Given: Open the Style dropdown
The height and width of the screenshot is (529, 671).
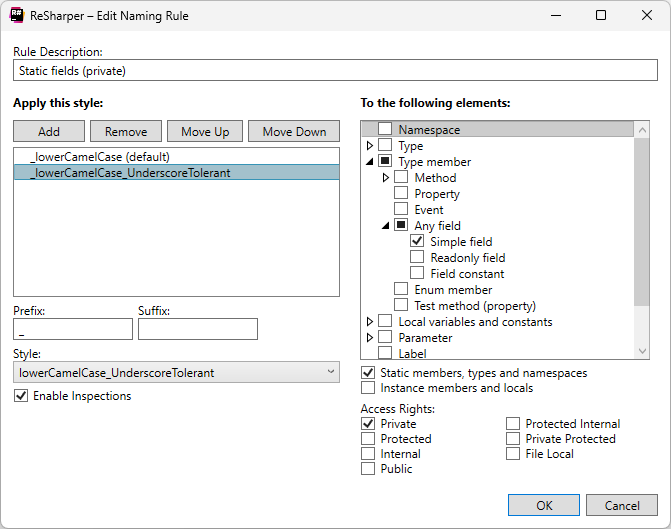Looking at the screenshot, I should [176, 373].
